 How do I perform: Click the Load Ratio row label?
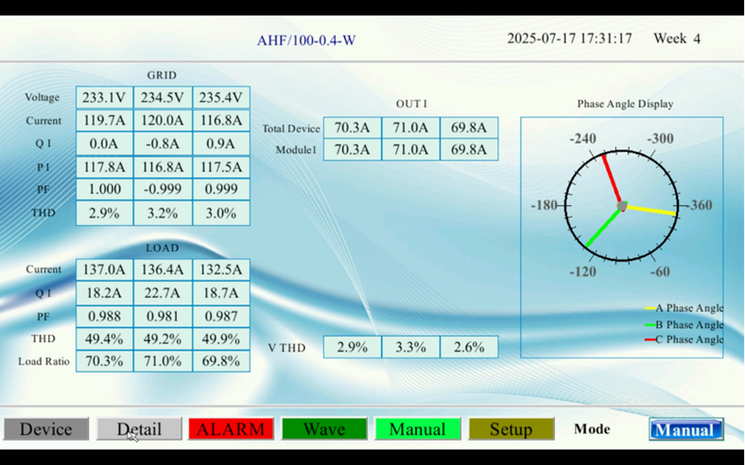coord(44,361)
